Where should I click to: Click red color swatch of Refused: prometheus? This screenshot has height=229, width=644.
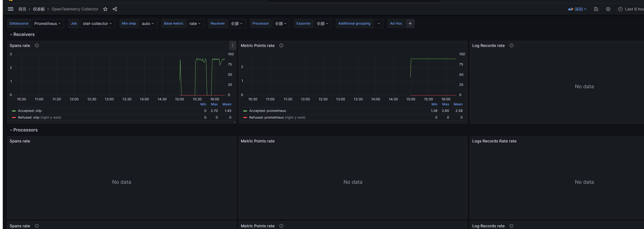pos(245,117)
